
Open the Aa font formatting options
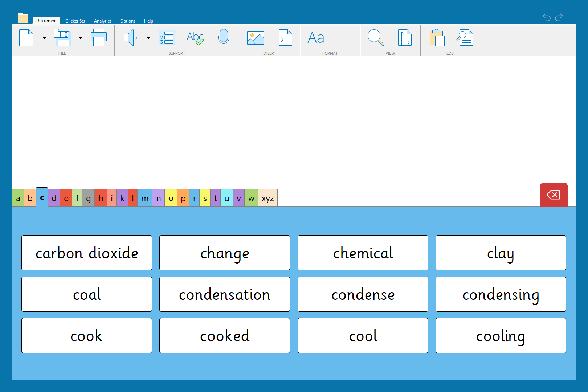point(316,38)
